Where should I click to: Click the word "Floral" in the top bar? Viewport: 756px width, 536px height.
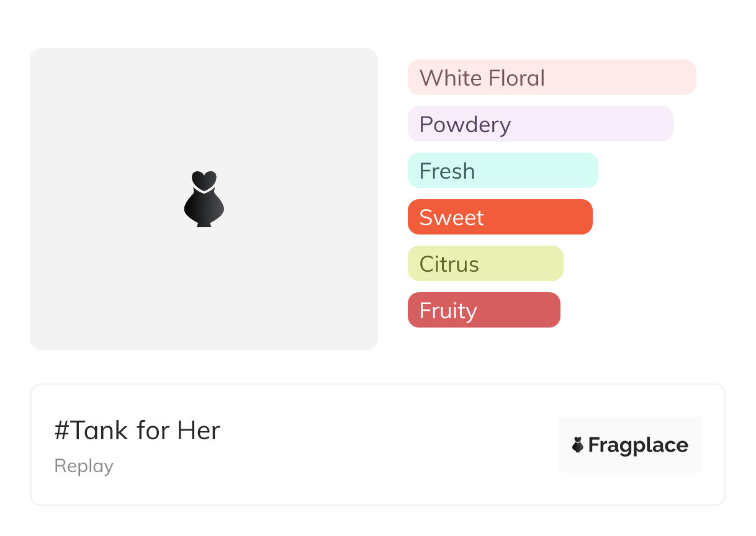(x=516, y=78)
